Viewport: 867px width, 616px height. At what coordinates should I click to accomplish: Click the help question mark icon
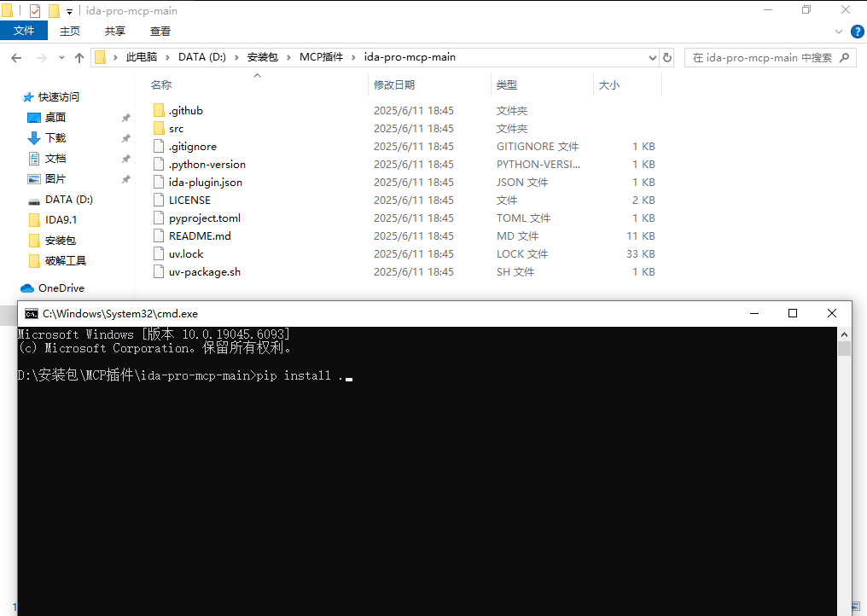click(856, 32)
